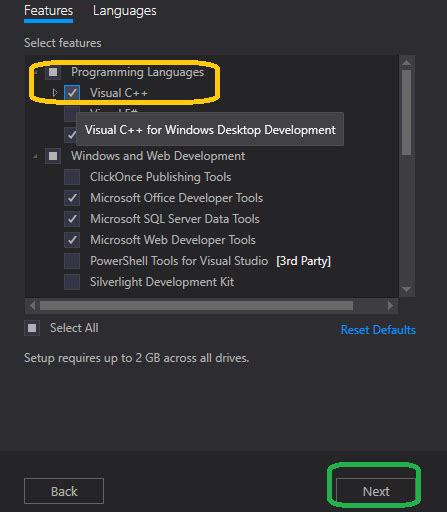Click the Next button
Viewport: 447px width, 512px height.
tap(376, 491)
